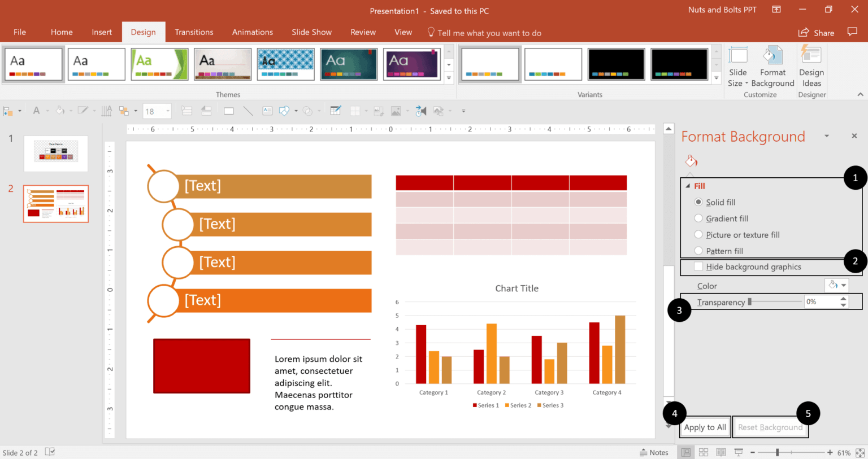Switch to the Insert tab

pyautogui.click(x=102, y=32)
